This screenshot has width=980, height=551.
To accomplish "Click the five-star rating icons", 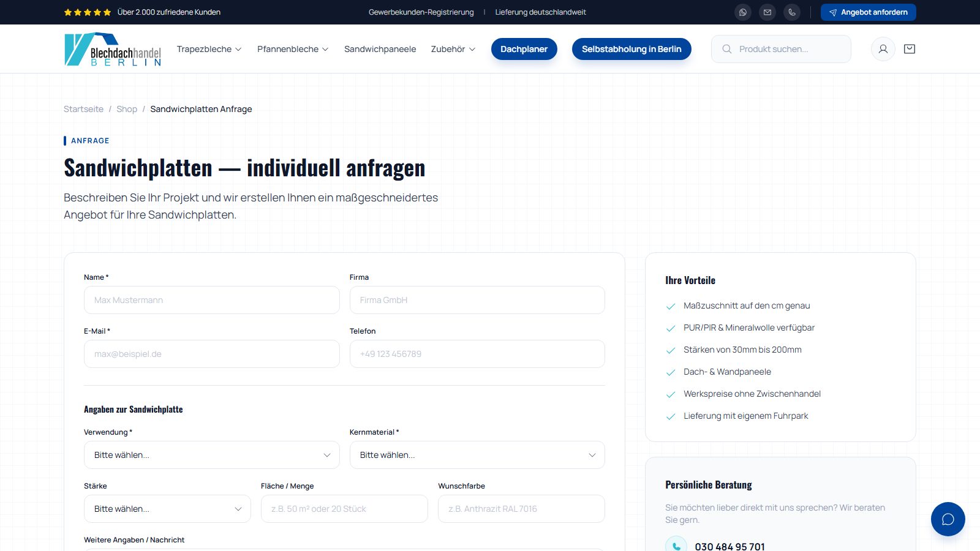I will click(88, 12).
